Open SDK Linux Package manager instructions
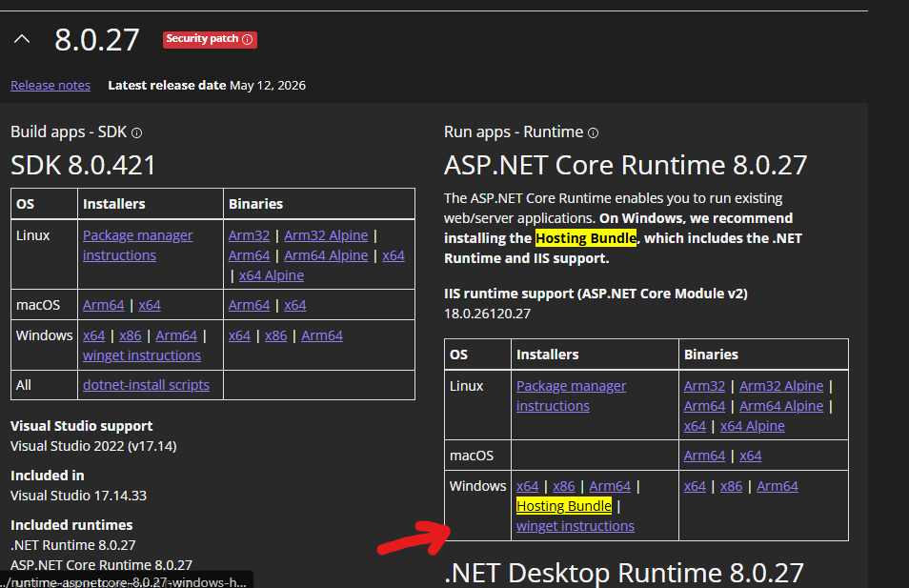This screenshot has height=588, width=909. (x=138, y=245)
